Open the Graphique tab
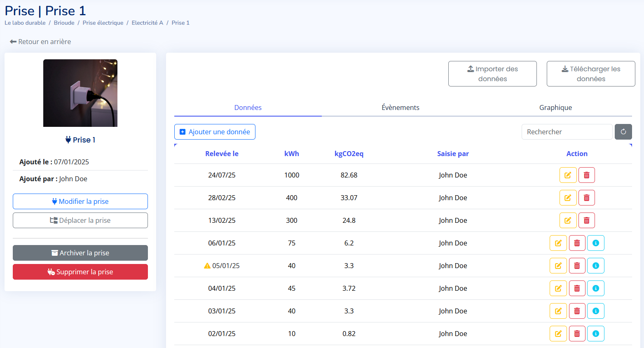This screenshot has width=644, height=348. (555, 107)
